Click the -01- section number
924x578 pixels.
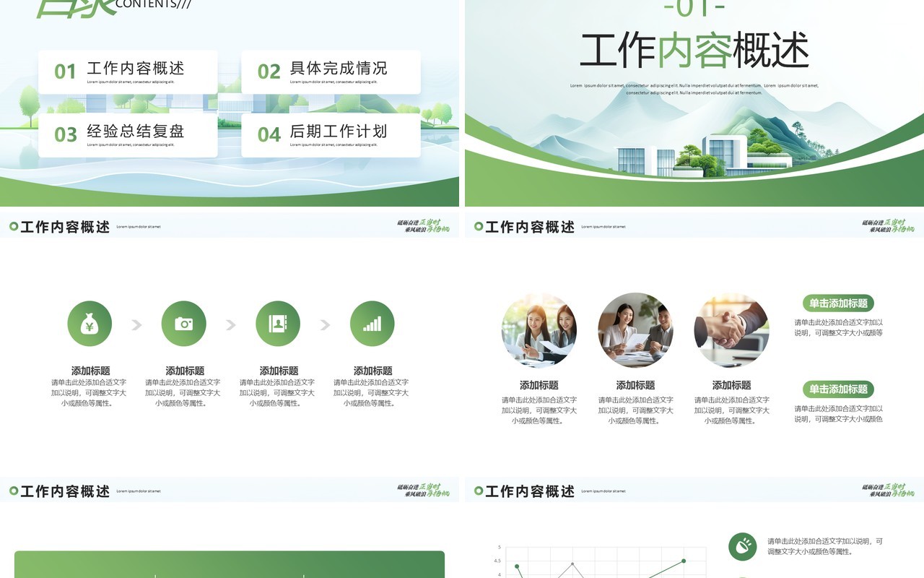pos(694,7)
